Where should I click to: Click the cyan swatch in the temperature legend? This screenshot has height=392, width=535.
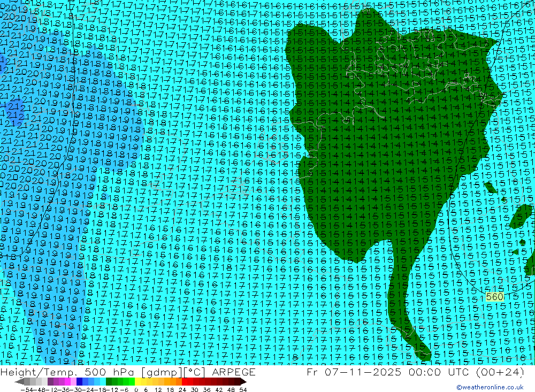(103, 381)
